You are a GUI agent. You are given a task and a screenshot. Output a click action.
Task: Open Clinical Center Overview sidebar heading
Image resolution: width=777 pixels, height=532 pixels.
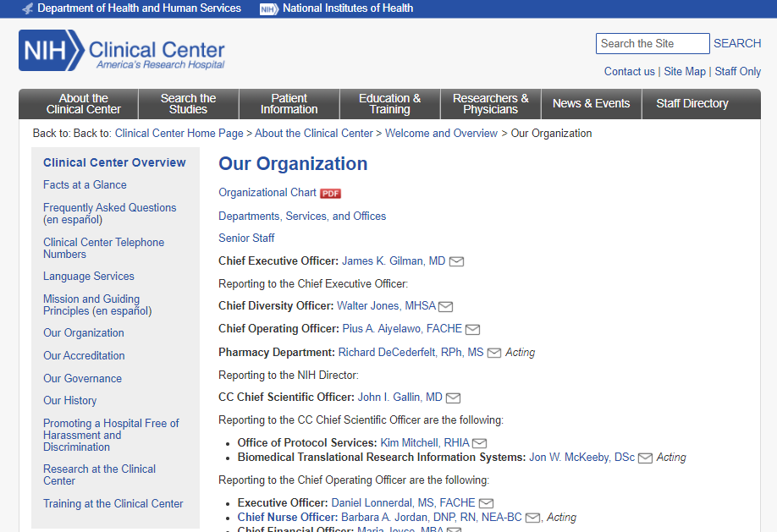(114, 162)
